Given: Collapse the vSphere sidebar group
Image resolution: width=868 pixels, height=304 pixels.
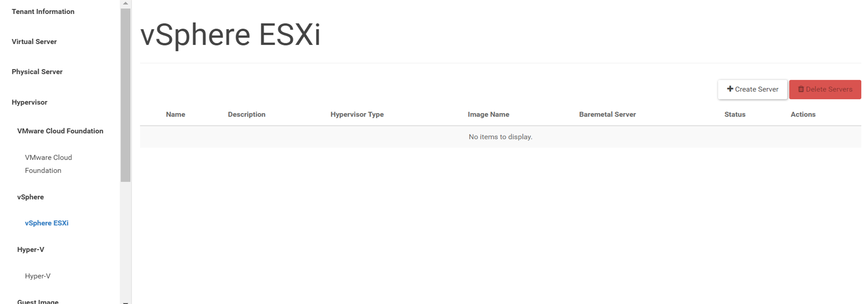Looking at the screenshot, I should click(31, 197).
